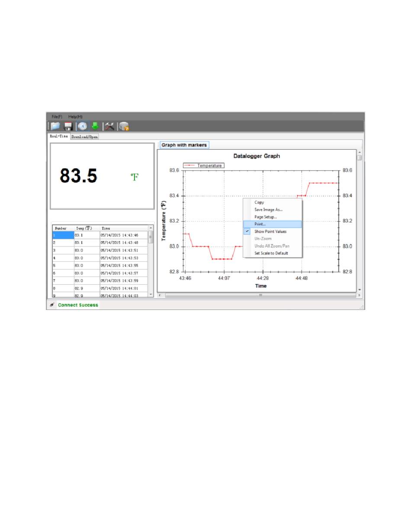Click table scrollbar up arrow
Image resolution: width=411 pixels, height=532 pixels.
click(151, 228)
